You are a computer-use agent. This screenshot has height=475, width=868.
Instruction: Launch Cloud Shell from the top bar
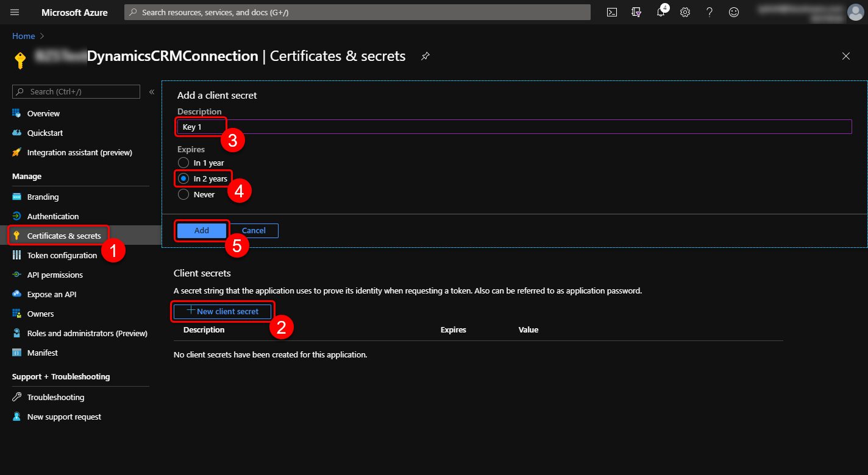pyautogui.click(x=612, y=12)
